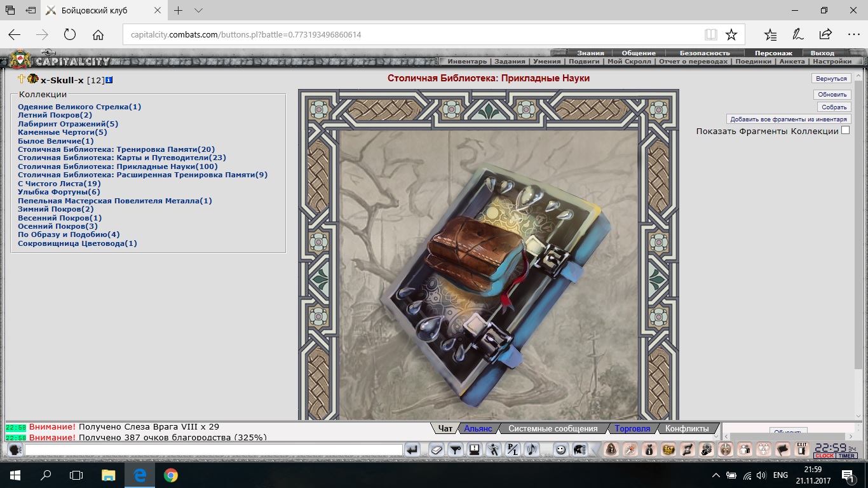This screenshot has width=868, height=488.
Task: Open Задания submenu item
Action: pos(510,62)
